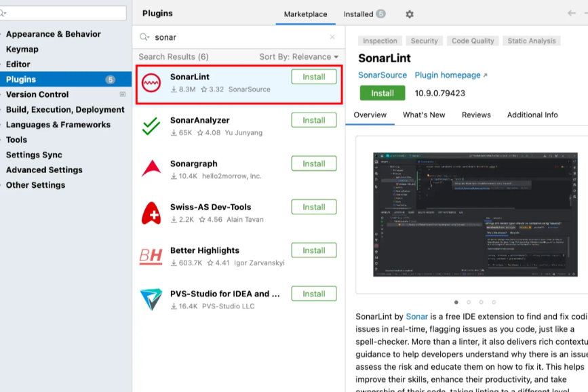Image resolution: width=588 pixels, height=392 pixels.
Task: Show the first screenshot via carousel dot
Action: pos(456,302)
